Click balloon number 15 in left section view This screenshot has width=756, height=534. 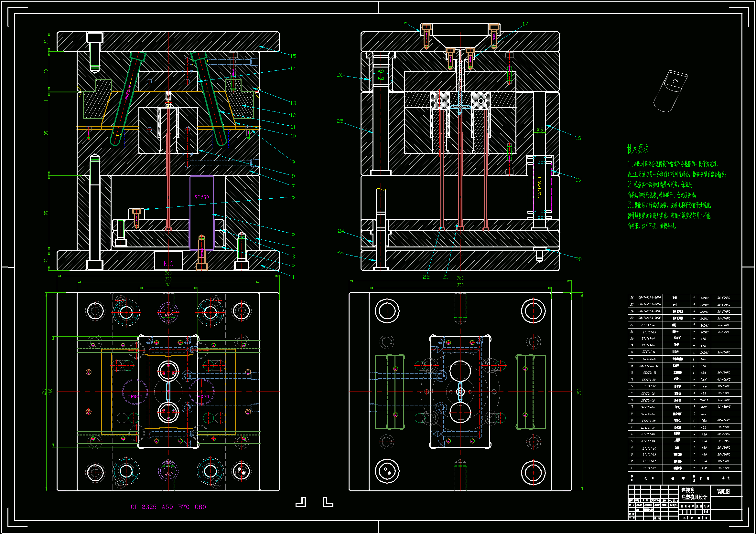click(x=293, y=56)
